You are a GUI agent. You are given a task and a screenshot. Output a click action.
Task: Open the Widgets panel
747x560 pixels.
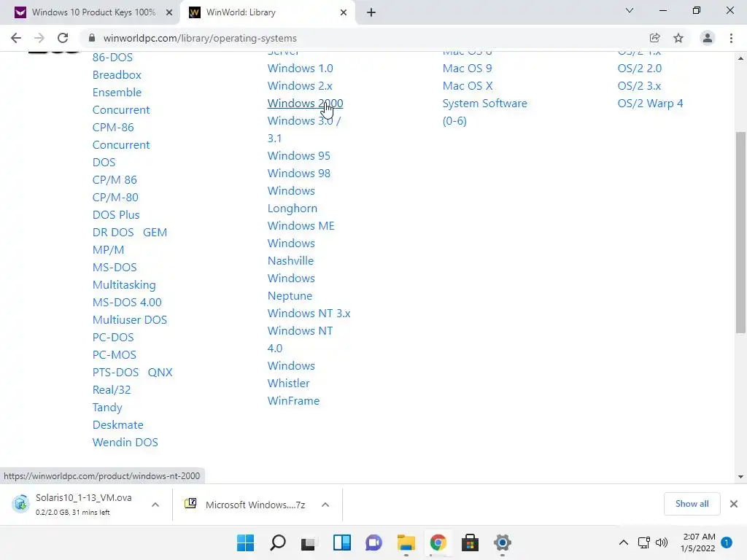click(342, 542)
